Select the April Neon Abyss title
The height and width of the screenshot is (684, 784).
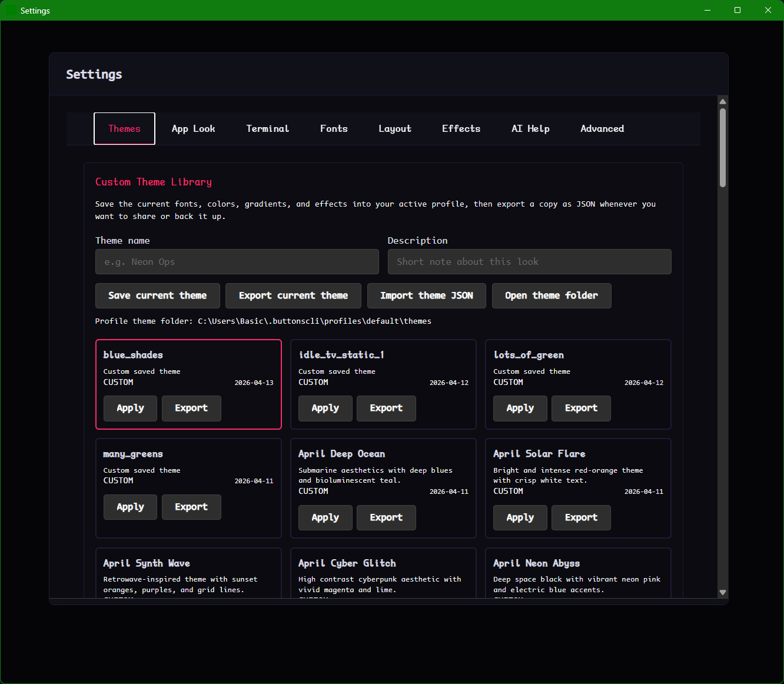[536, 563]
